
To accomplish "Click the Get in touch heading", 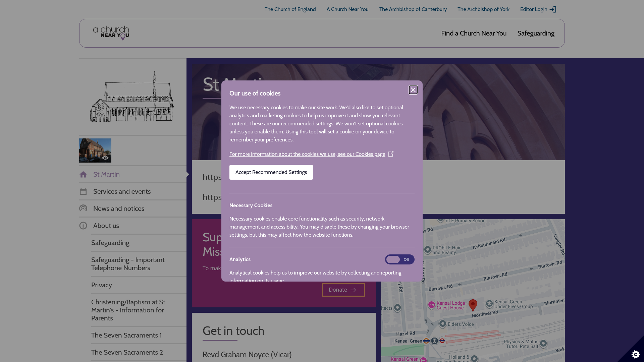I will (233, 331).
